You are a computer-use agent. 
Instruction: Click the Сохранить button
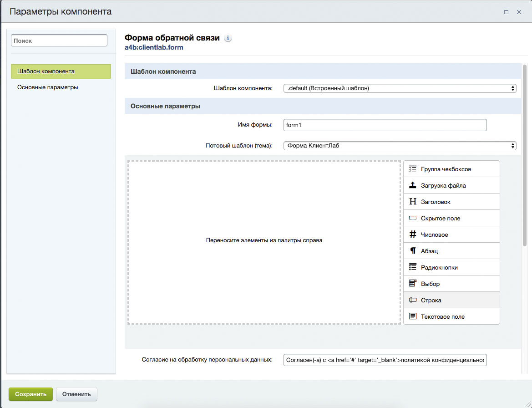pyautogui.click(x=30, y=394)
